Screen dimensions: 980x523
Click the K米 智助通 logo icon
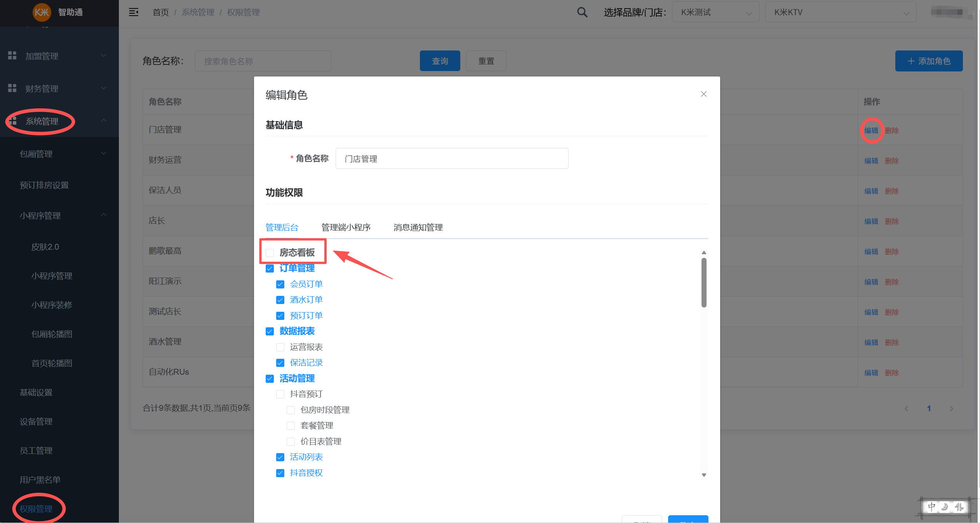pos(42,12)
